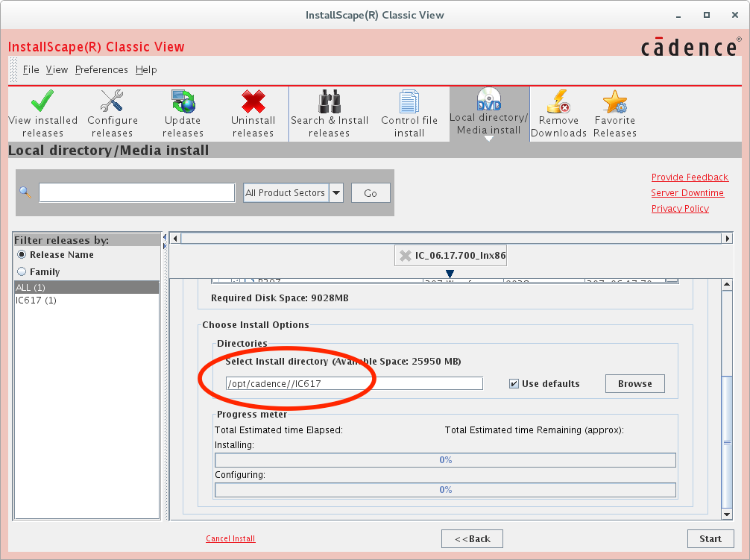Click the Total Estimated time Elapsed label

coord(279,430)
